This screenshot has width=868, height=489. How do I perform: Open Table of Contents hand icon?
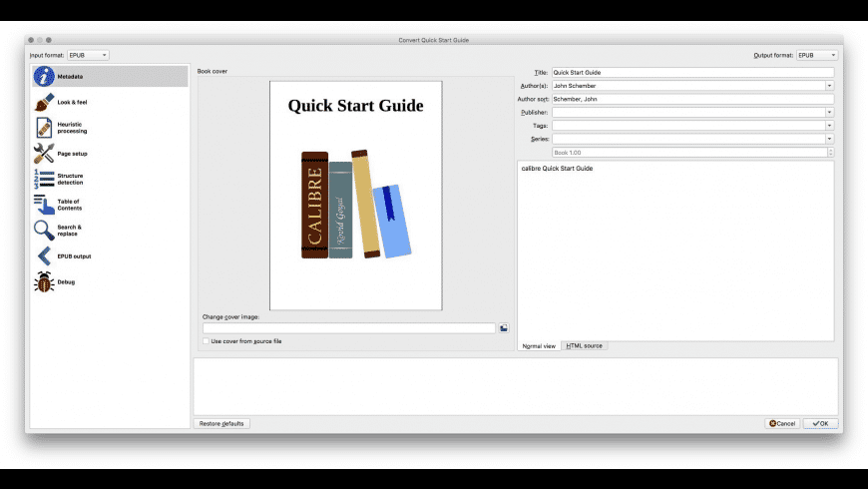(x=44, y=205)
